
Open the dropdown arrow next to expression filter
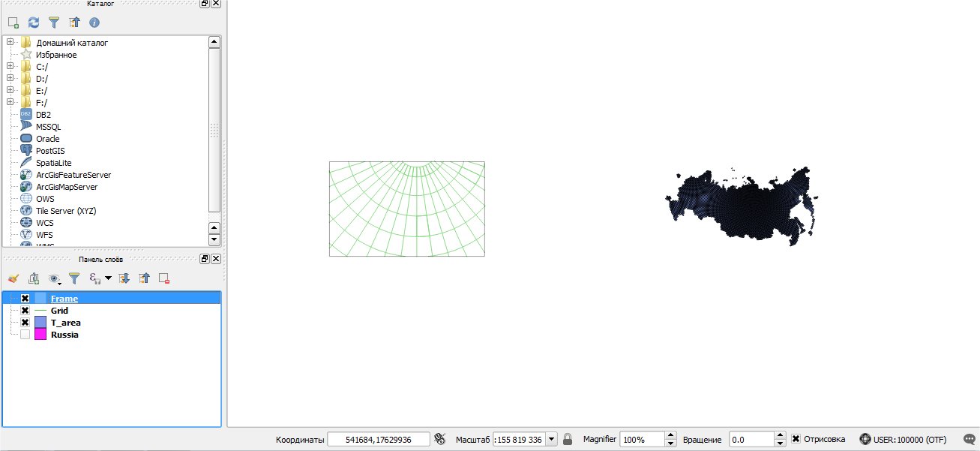[x=108, y=278]
